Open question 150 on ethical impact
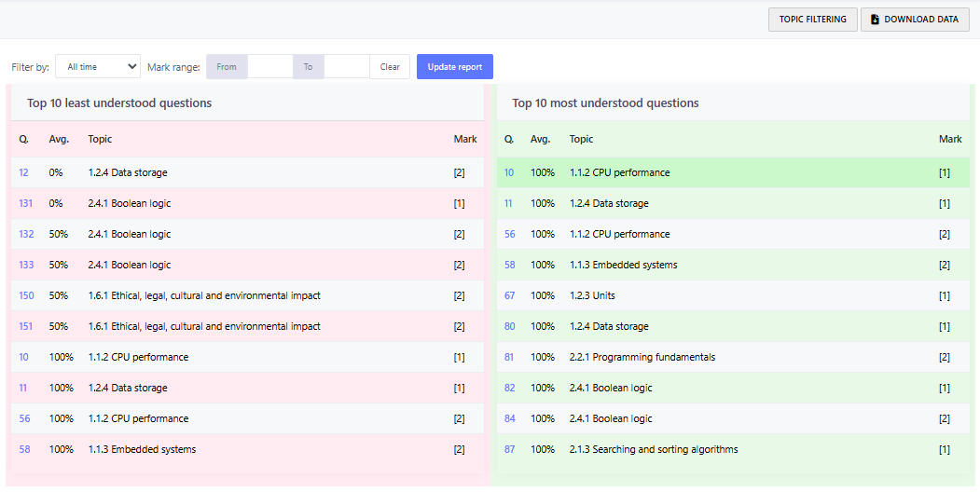The image size is (980, 492). pos(26,295)
